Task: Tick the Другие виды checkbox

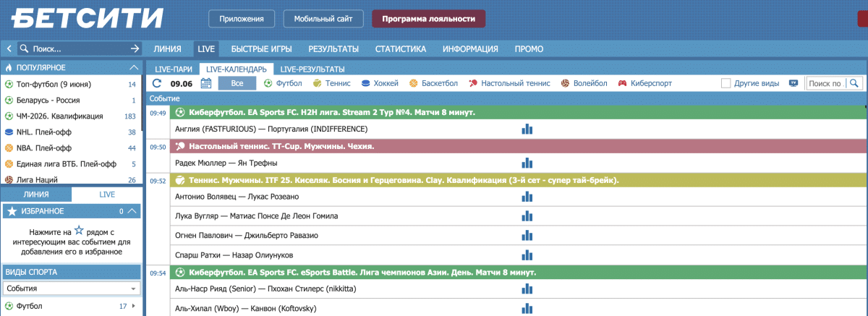Action: pyautogui.click(x=726, y=83)
